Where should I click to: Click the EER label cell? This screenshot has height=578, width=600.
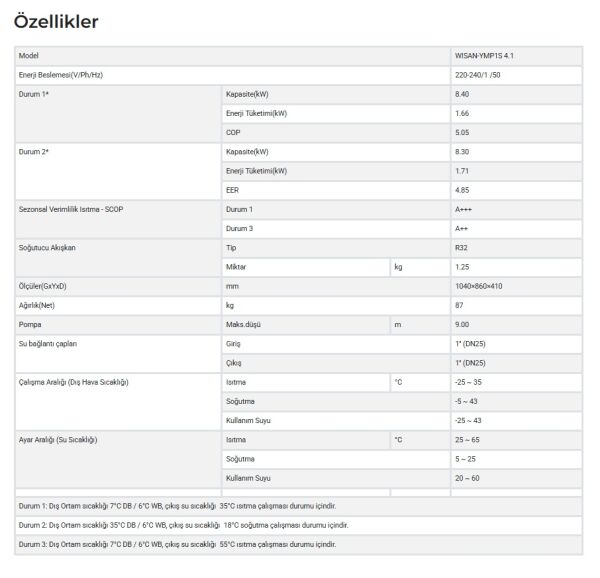pos(234,189)
